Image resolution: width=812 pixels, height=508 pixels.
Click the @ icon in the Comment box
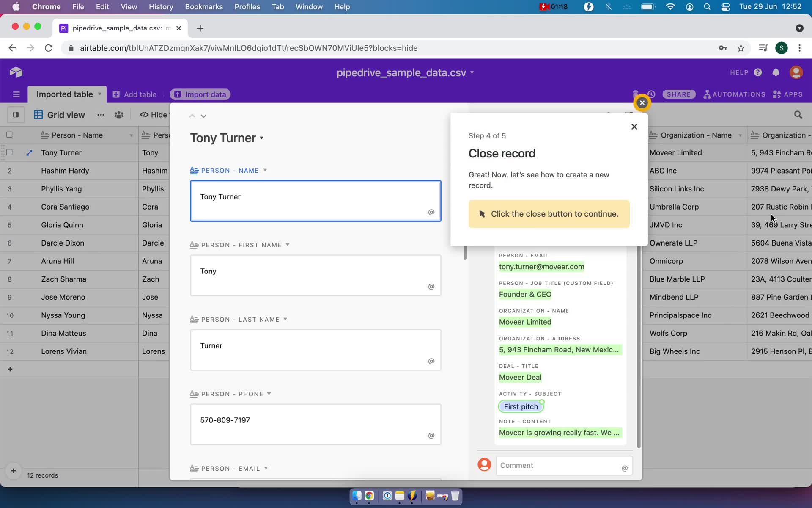coord(625,468)
